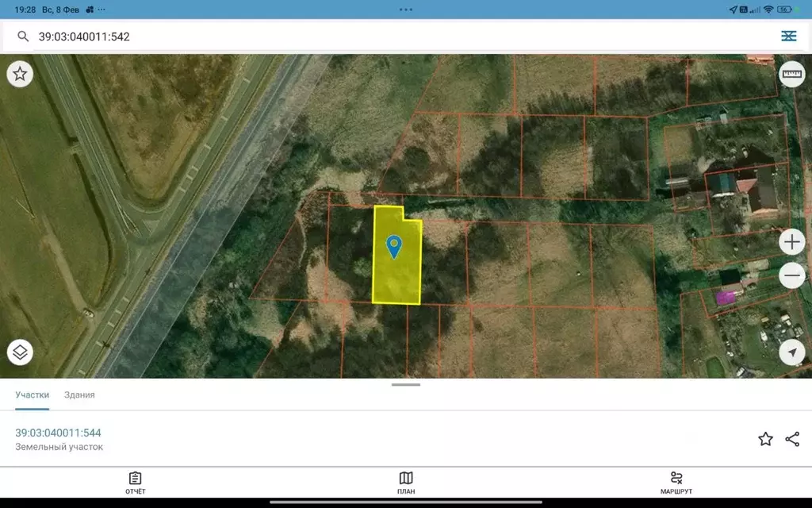The image size is (812, 508).
Task: Open the favorites star on map
Action: 20,75
